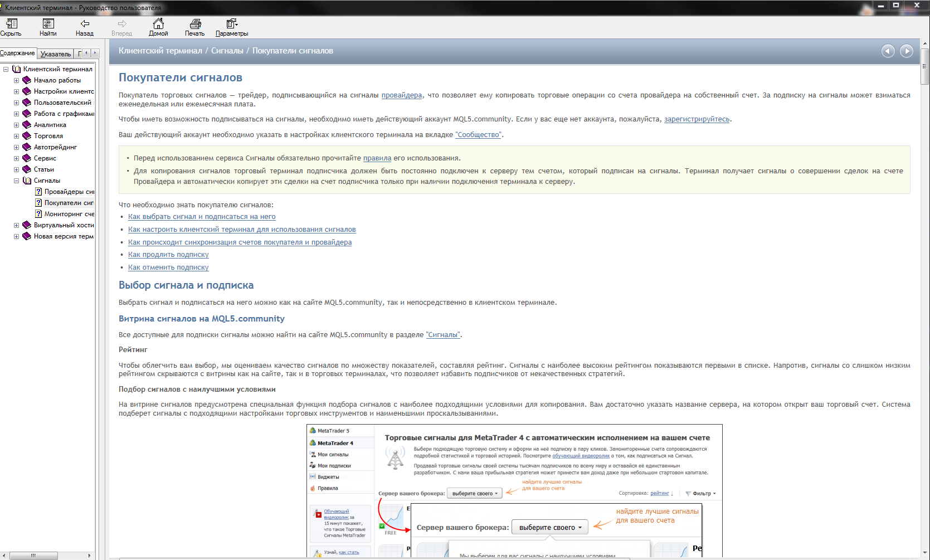Viewport: 930px width, 560px height.
Task: Expand the Аналитика tree node
Action: (x=16, y=125)
